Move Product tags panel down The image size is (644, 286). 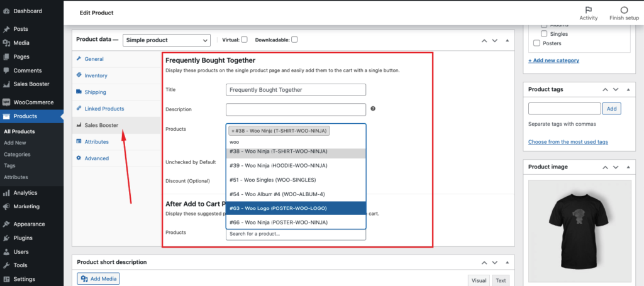click(616, 89)
